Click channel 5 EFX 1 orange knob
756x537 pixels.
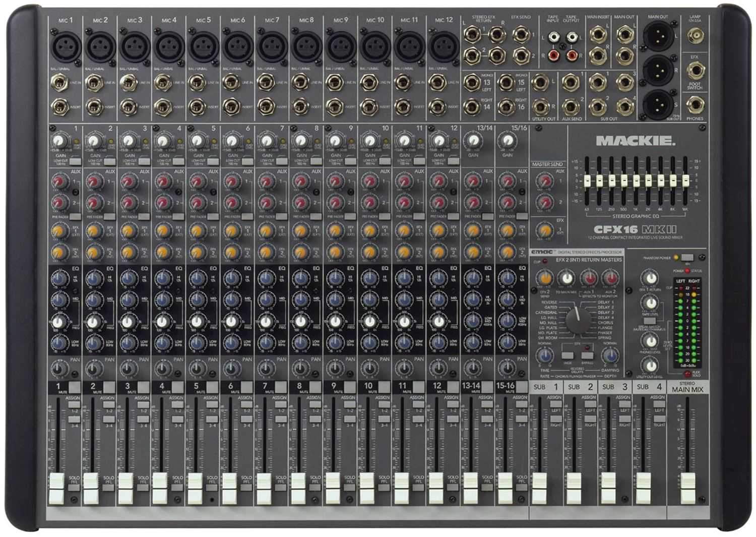pos(197,231)
